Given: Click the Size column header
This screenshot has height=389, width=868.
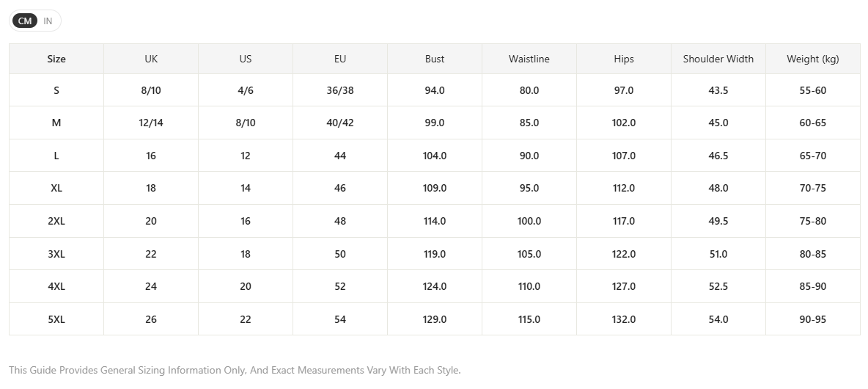Looking at the screenshot, I should 56,59.
